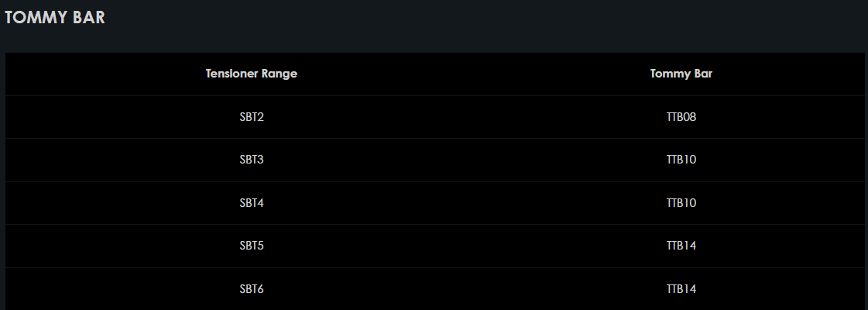This screenshot has width=868, height=310.
Task: Click TTB14 in the SBT5 row
Action: pyautogui.click(x=681, y=246)
